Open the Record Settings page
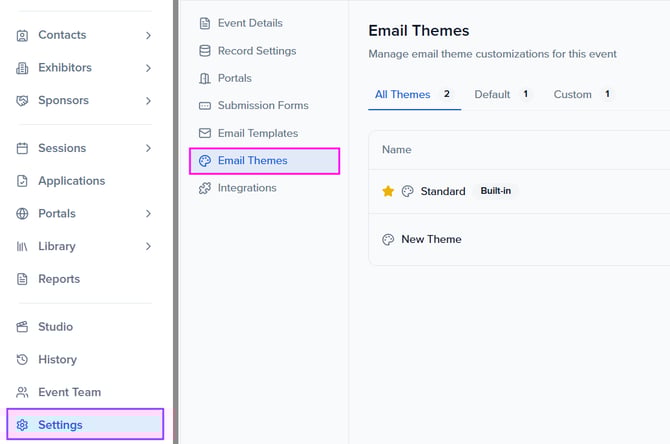 (x=256, y=51)
